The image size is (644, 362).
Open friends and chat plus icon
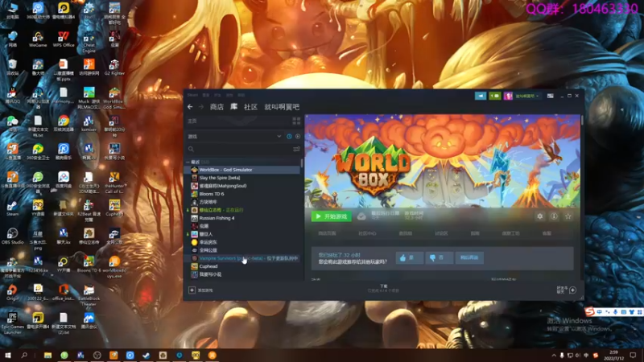pos(572,290)
